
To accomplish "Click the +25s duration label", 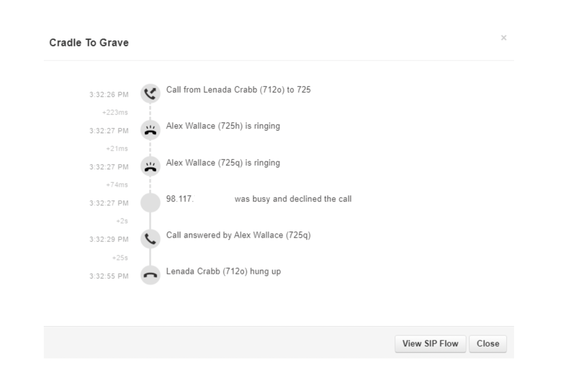I will coord(120,258).
